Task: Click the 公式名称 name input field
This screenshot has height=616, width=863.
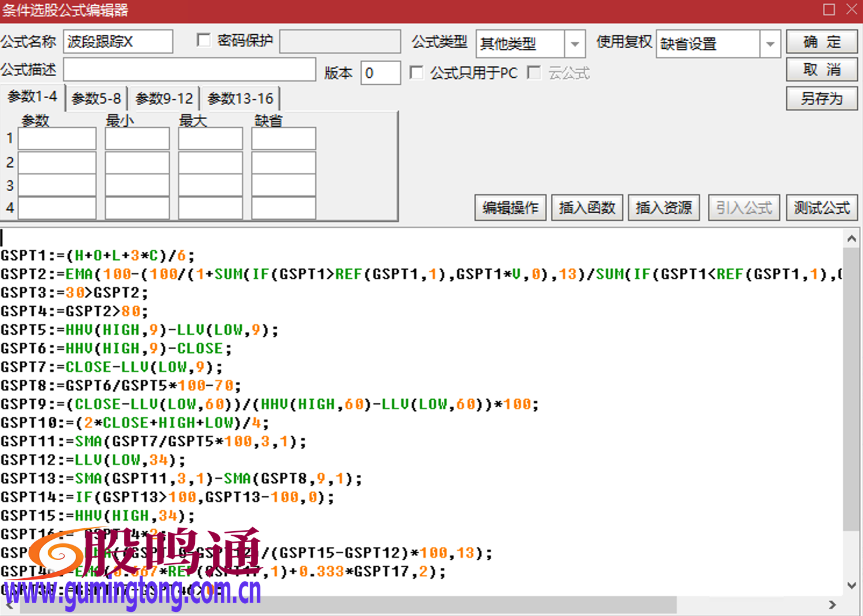Action: pyautogui.click(x=118, y=41)
